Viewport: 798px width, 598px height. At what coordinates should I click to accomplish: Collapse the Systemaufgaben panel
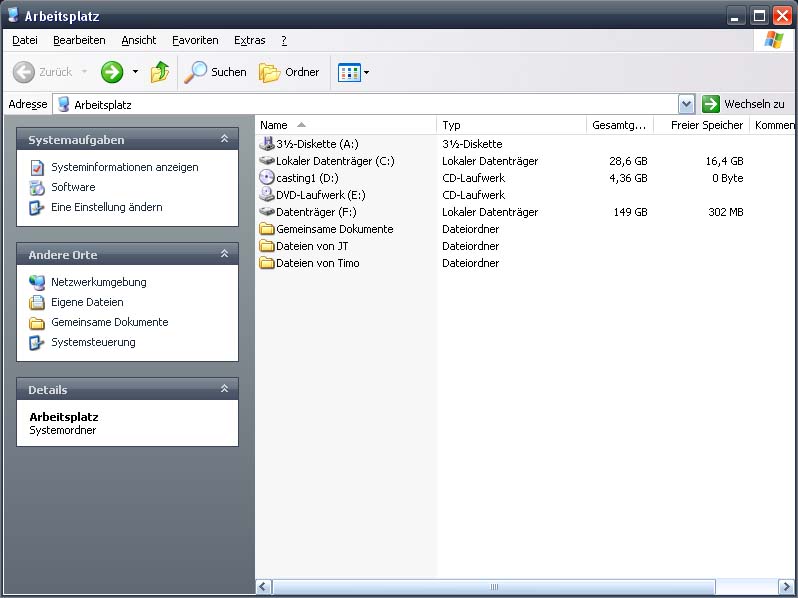coord(224,140)
